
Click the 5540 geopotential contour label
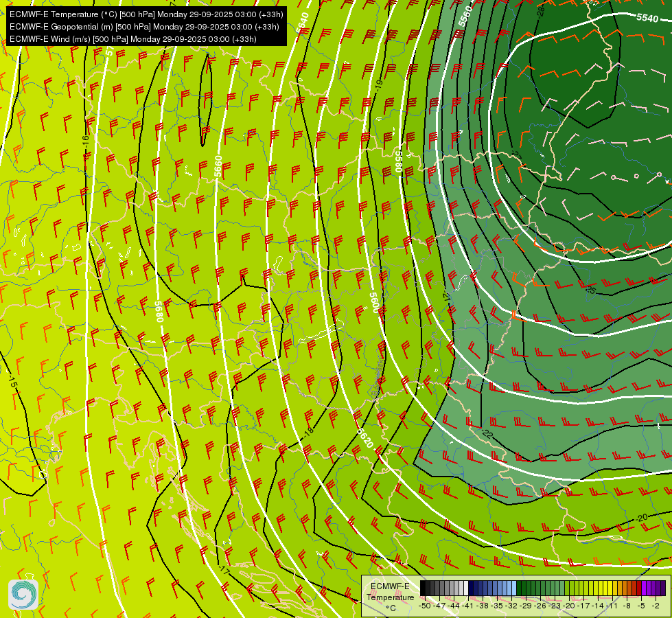[x=647, y=18]
